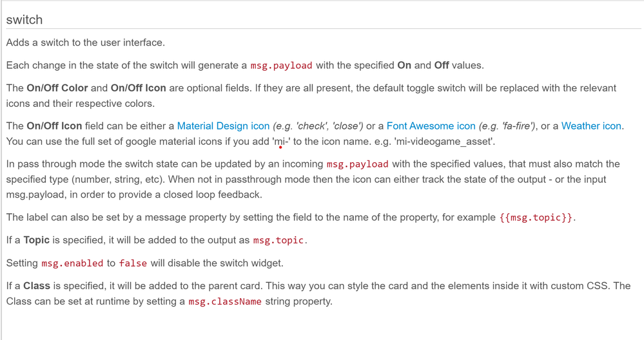The width and height of the screenshot is (644, 340).
Task: Follow the Font Awesome icon link
Action: [x=431, y=126]
